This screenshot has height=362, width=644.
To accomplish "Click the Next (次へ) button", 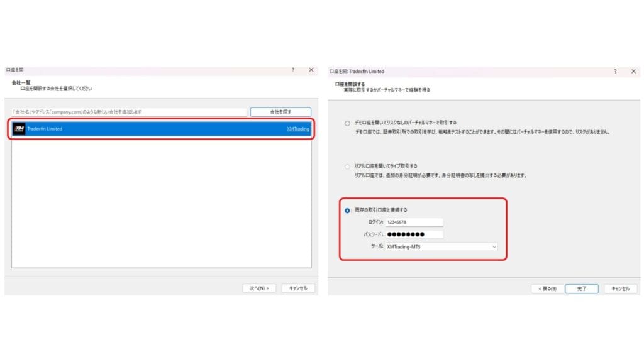I will [x=259, y=288].
